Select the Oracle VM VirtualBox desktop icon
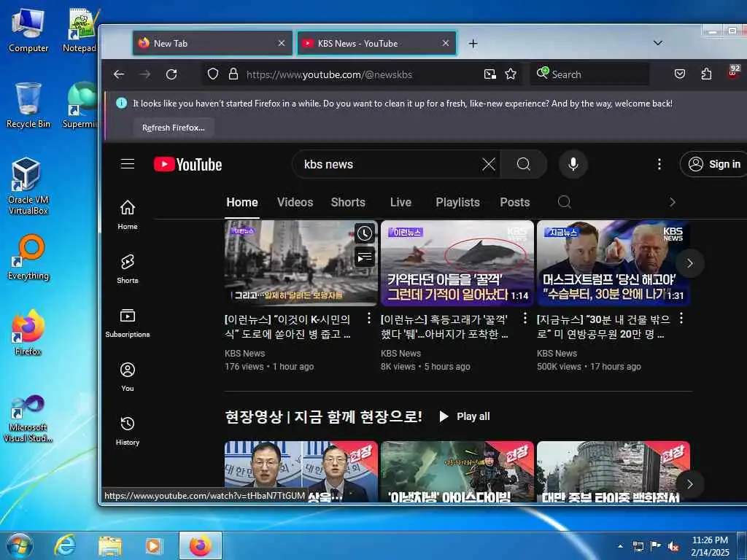The image size is (747, 560). [x=28, y=186]
